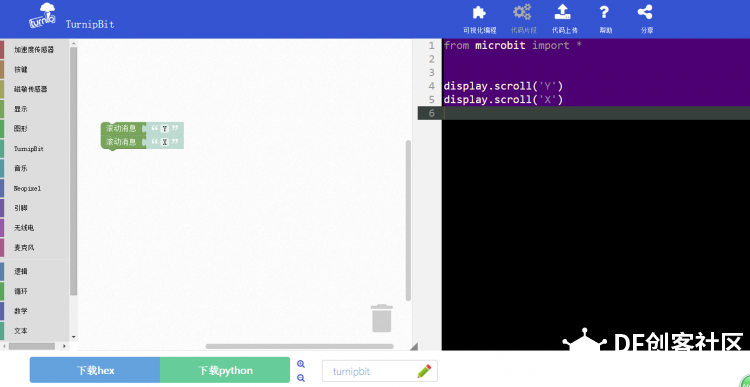Image resolution: width=750 pixels, height=387 pixels.
Task: Click the toolbox vertical scrollbar thumb
Action: [x=74, y=171]
